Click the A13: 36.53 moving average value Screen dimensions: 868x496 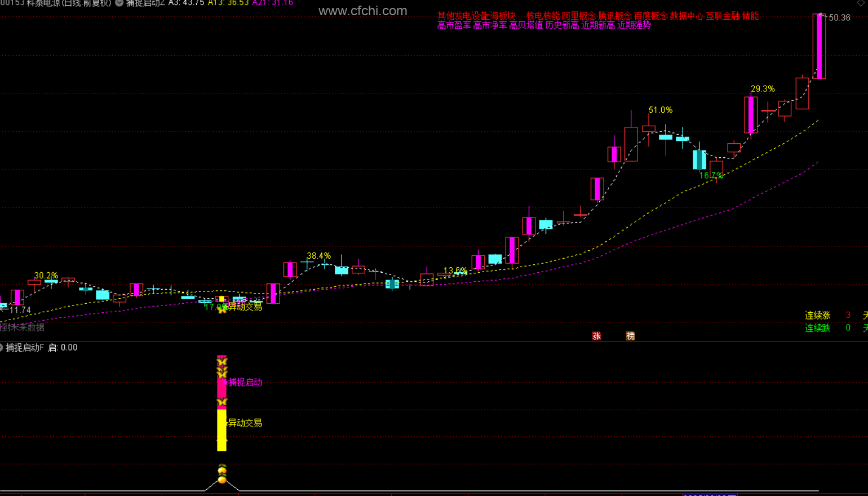228,3
